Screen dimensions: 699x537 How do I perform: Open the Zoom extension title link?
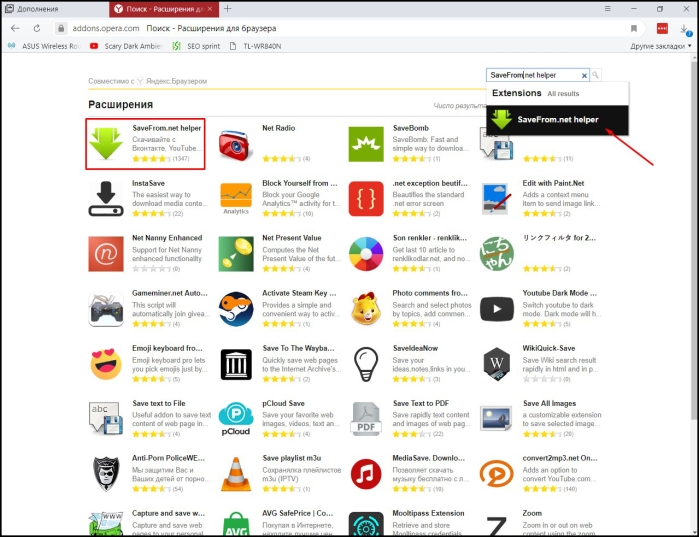tap(532, 513)
